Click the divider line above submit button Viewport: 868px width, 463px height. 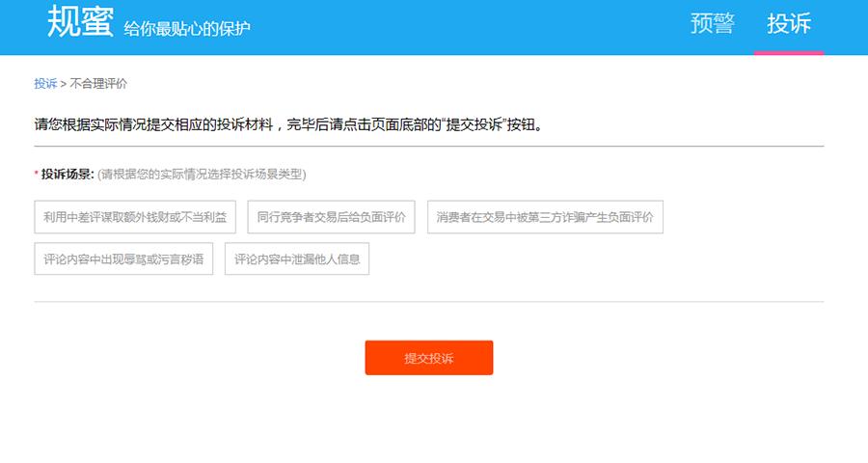(x=429, y=302)
